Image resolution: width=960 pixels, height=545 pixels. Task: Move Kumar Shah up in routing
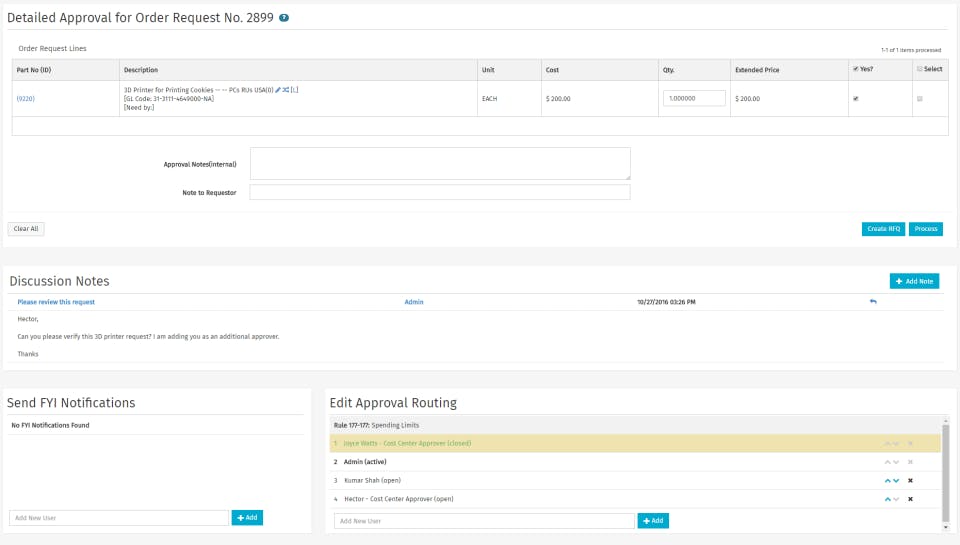(x=887, y=480)
